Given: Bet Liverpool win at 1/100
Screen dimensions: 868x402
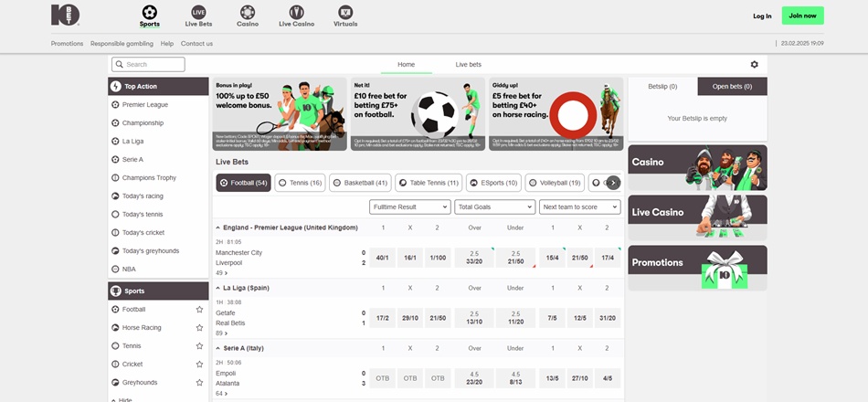Looking at the screenshot, I should 438,258.
